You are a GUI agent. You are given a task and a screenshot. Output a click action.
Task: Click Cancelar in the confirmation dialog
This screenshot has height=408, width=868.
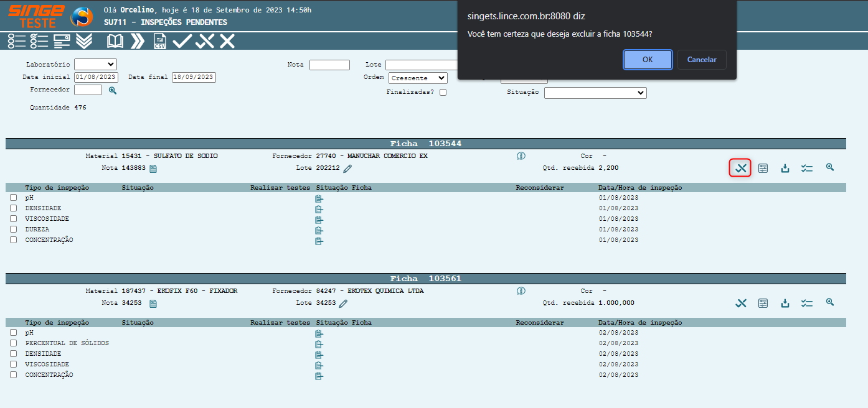pos(702,60)
